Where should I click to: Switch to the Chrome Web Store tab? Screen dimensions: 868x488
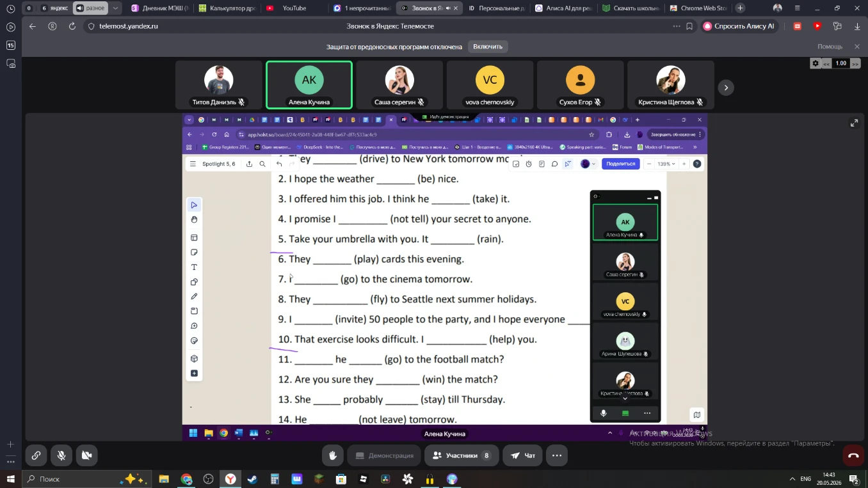698,8
